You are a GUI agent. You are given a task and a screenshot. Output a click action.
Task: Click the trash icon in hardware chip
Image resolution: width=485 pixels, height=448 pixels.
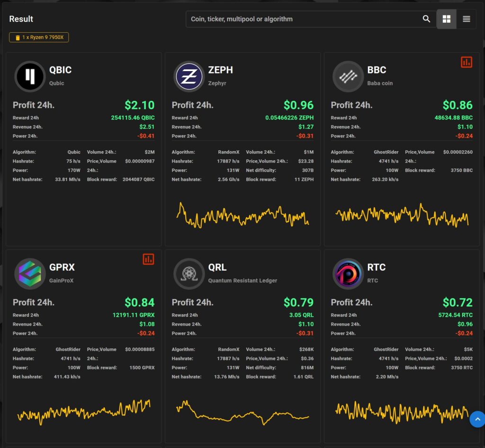pyautogui.click(x=18, y=37)
